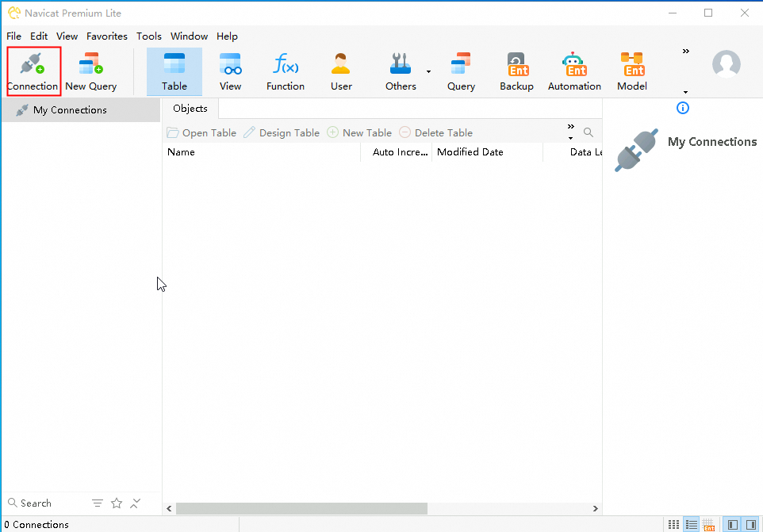This screenshot has width=763, height=532.
Task: Click the Open Table button
Action: 201,132
